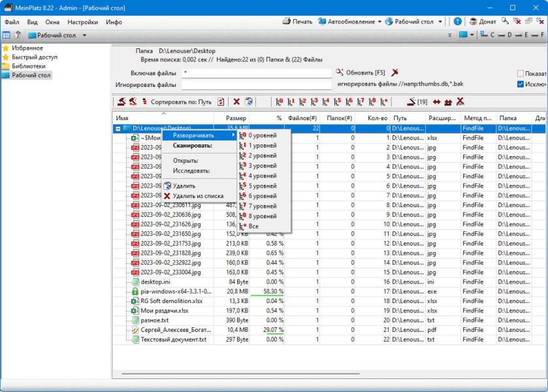
Task: Click the red X remove-from-list toolbar icon
Action: (236, 102)
